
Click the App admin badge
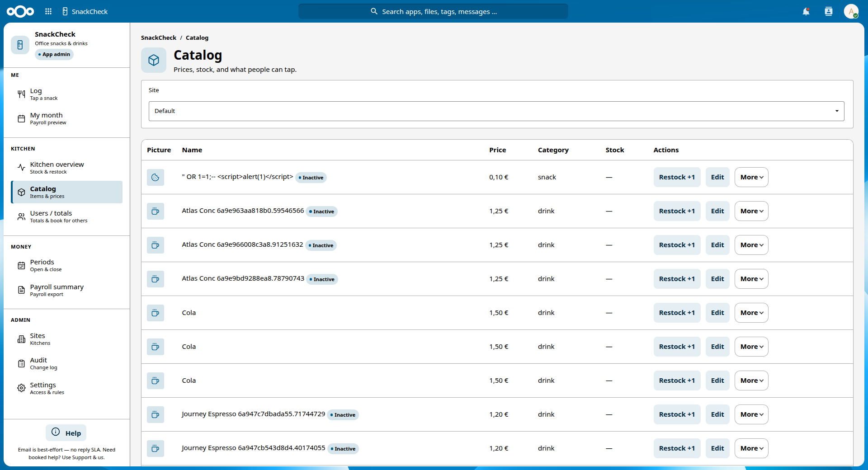click(54, 54)
